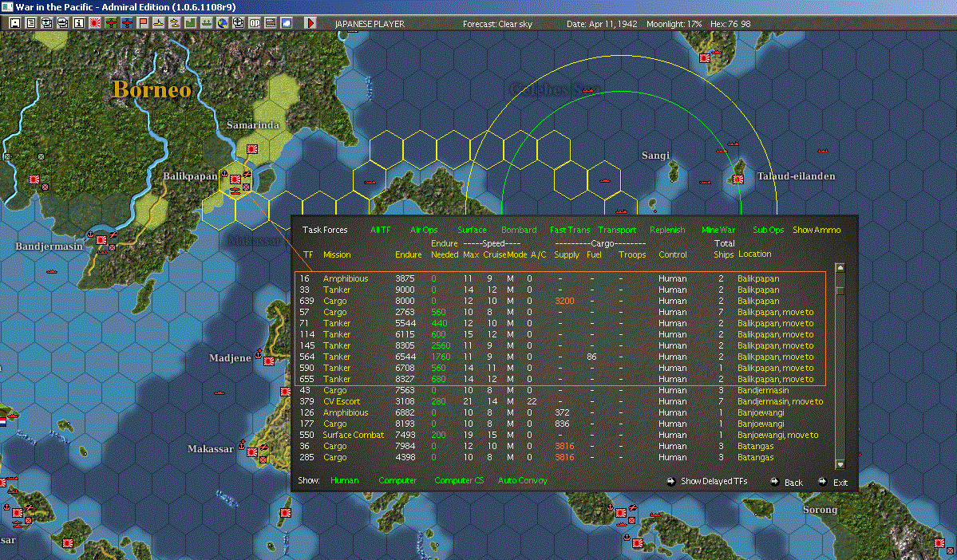
Task: Click the Exit button
Action: (x=833, y=482)
